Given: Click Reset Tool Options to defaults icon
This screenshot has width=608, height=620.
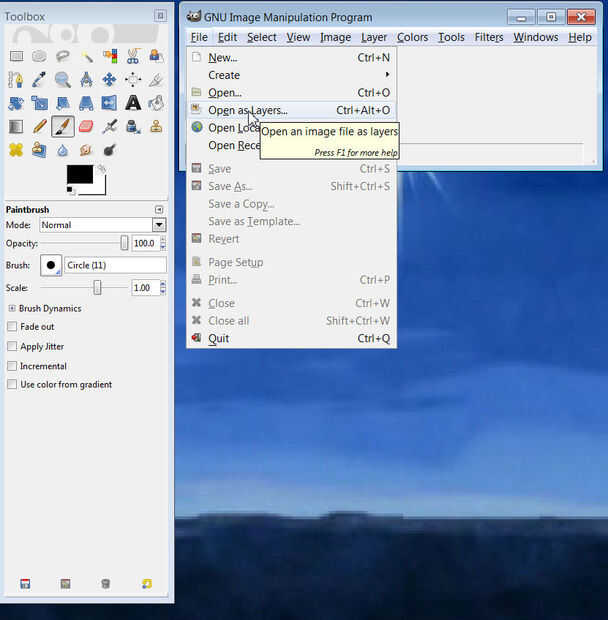Looking at the screenshot, I should click(x=147, y=584).
